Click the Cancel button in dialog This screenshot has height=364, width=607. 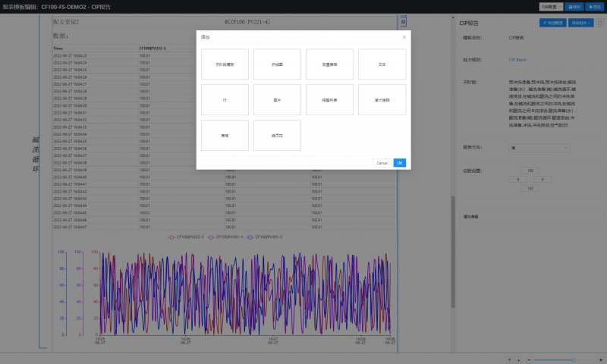point(382,163)
